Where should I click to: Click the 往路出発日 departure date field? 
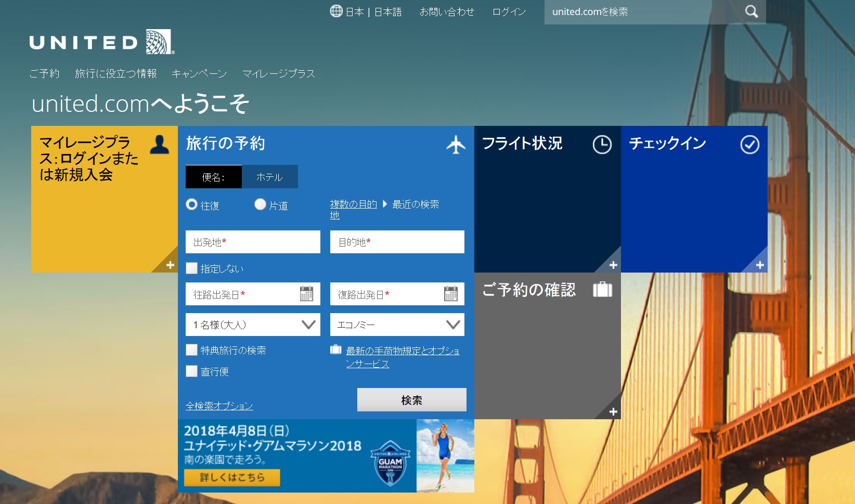(x=253, y=294)
